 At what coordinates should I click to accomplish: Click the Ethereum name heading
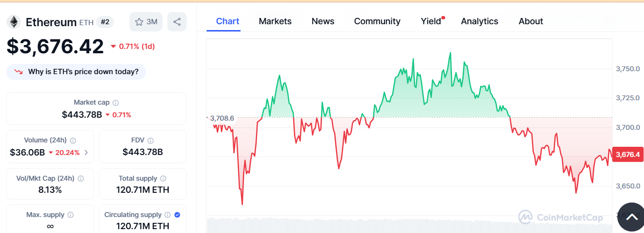pos(51,22)
